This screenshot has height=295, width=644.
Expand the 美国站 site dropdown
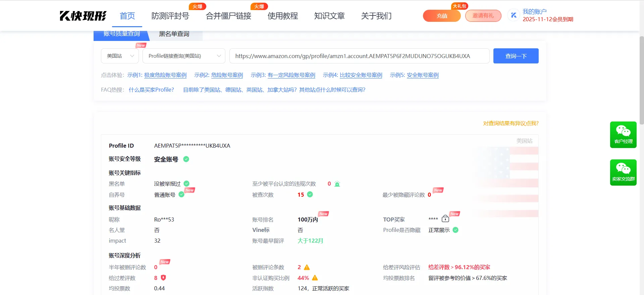click(x=120, y=56)
